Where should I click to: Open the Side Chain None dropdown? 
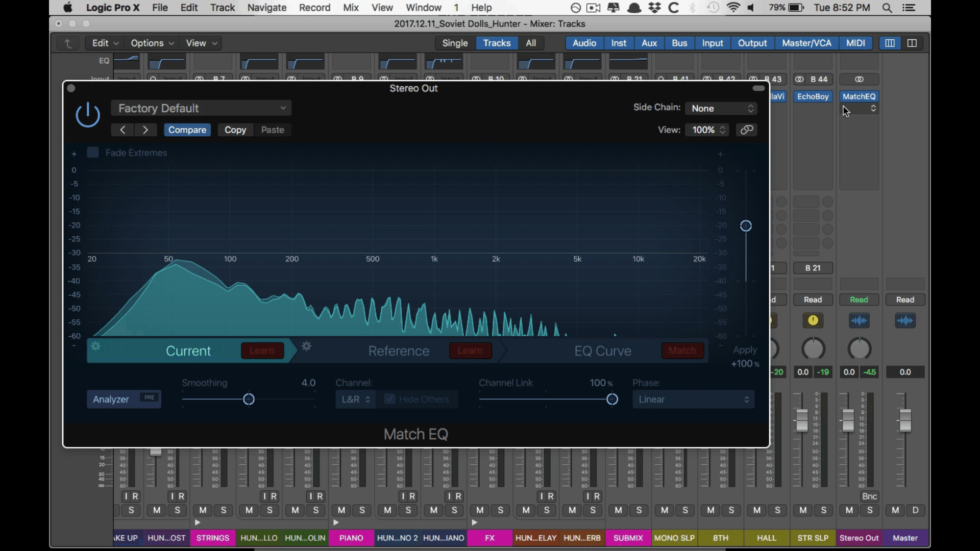point(721,108)
